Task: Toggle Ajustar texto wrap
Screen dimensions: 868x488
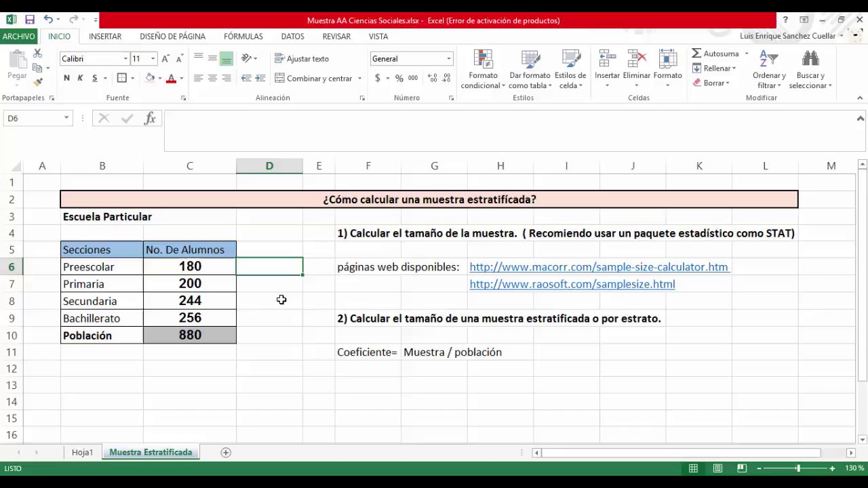Action: [302, 59]
